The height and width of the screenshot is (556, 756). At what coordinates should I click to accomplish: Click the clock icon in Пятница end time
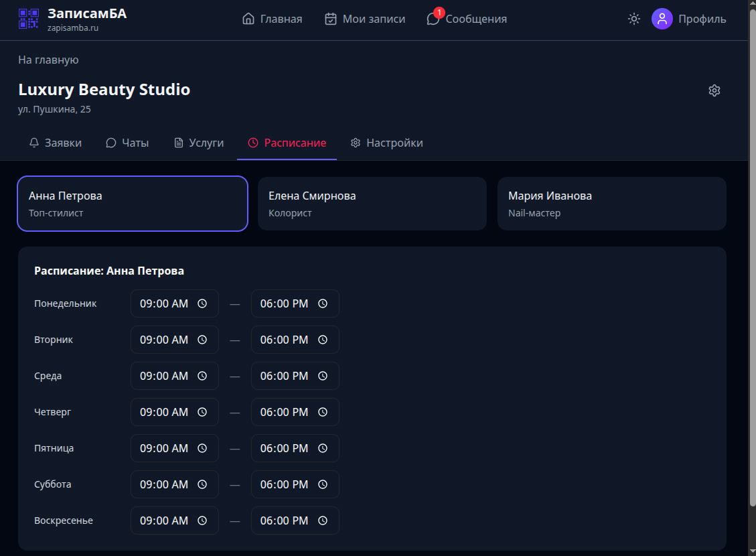pos(323,448)
